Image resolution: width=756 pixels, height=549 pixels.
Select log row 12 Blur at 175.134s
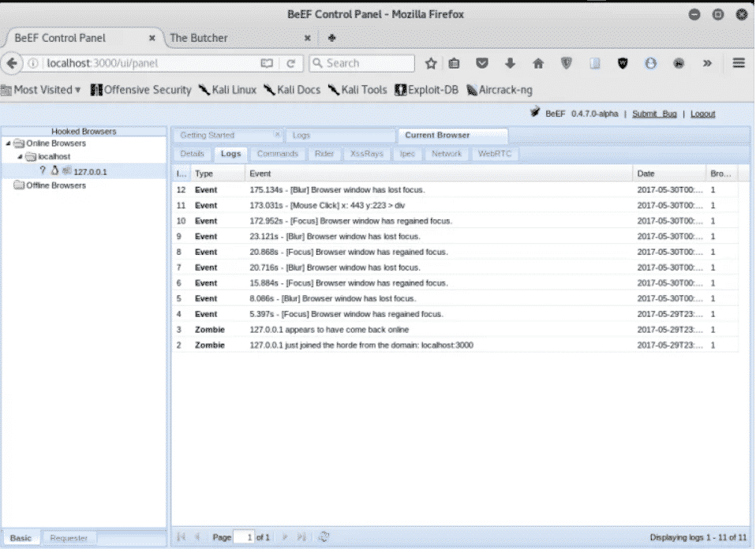455,190
